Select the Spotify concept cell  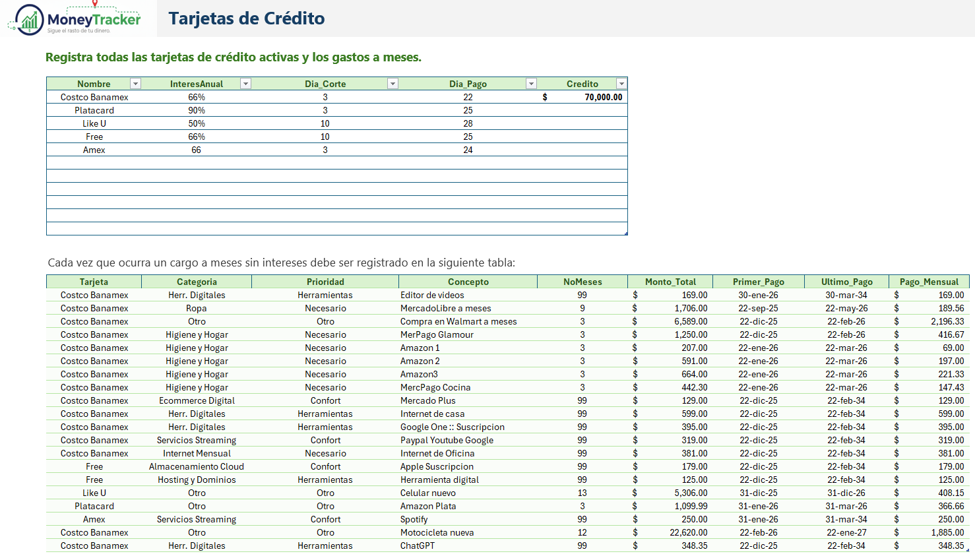coord(414,519)
